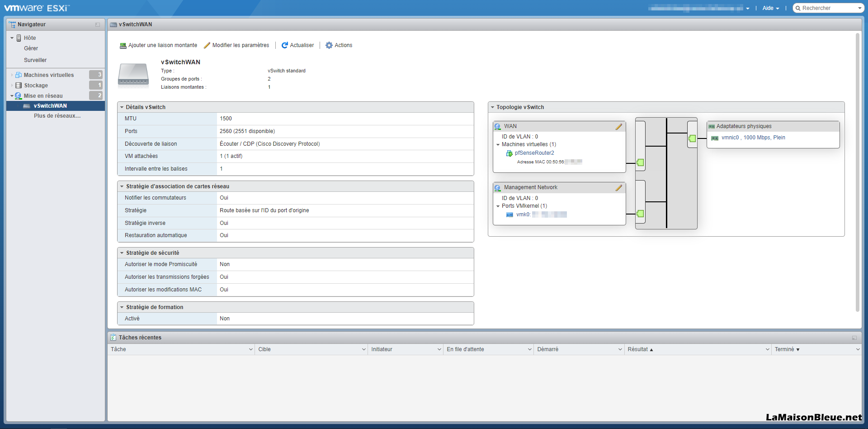Click the Tâches récentes clipboard icon
868x429 pixels.
point(113,338)
